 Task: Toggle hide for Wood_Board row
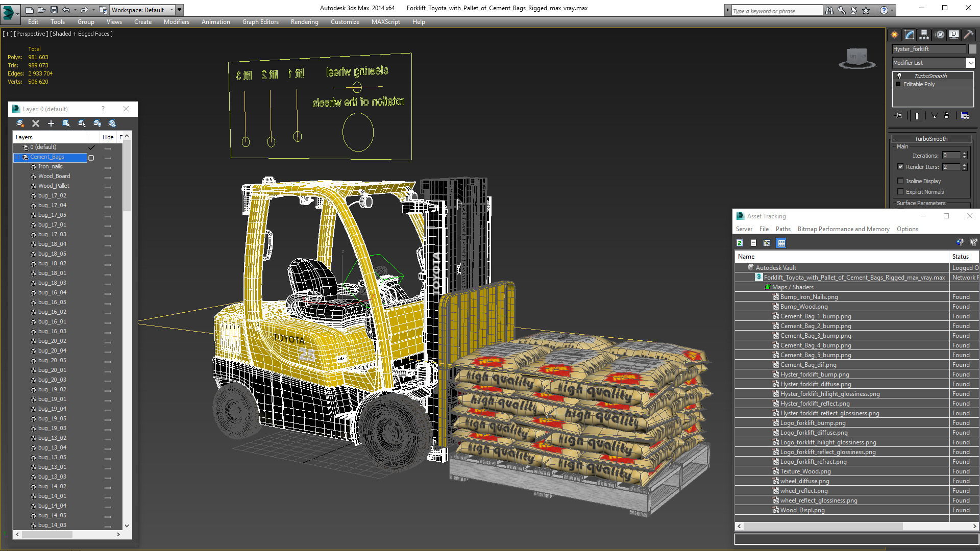pos(108,177)
